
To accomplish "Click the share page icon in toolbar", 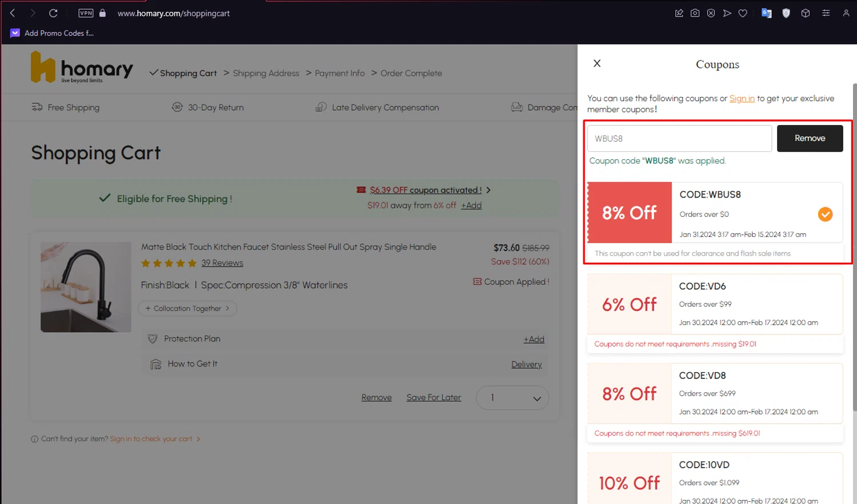I will (x=679, y=13).
